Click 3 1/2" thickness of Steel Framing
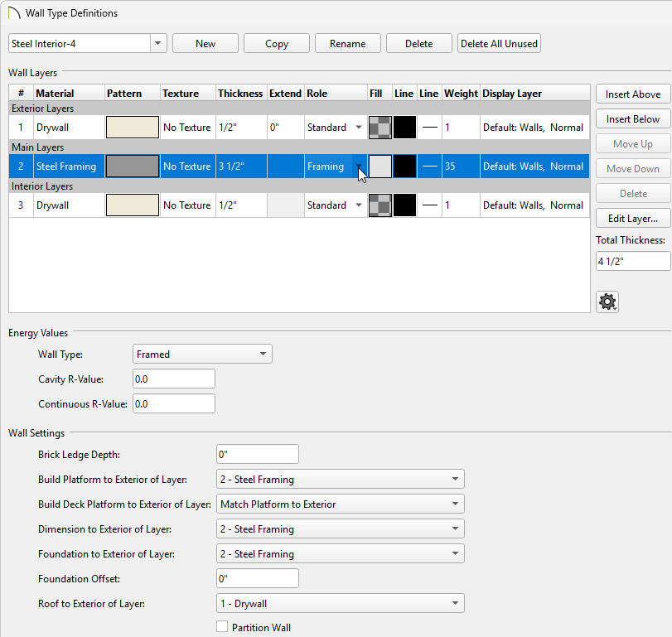The image size is (672, 637). click(241, 166)
